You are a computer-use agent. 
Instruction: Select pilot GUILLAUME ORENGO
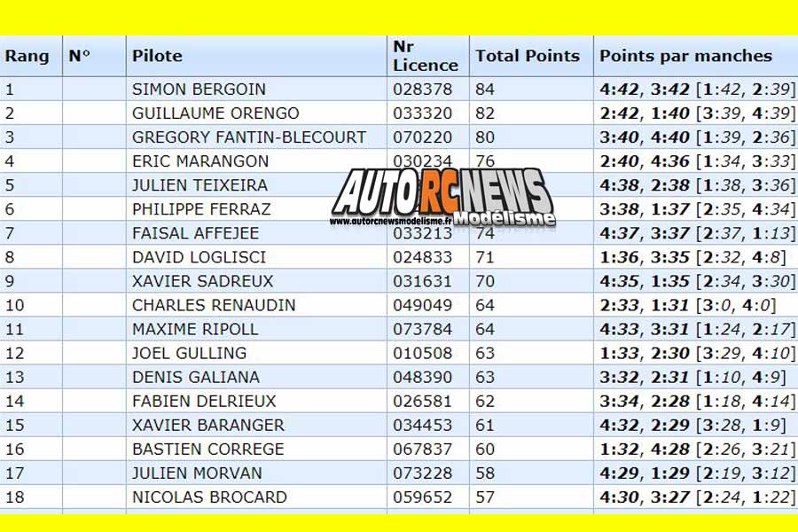[x=215, y=113]
